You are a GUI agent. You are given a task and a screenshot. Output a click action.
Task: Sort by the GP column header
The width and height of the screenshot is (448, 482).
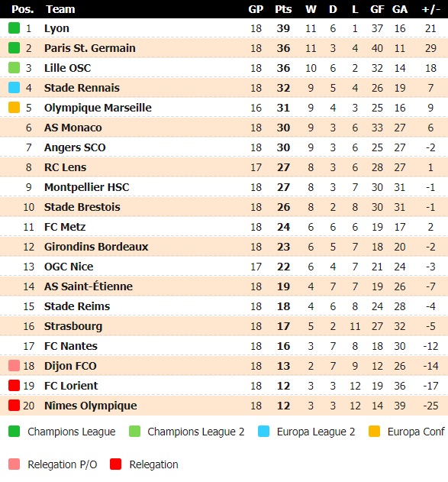[x=256, y=9]
